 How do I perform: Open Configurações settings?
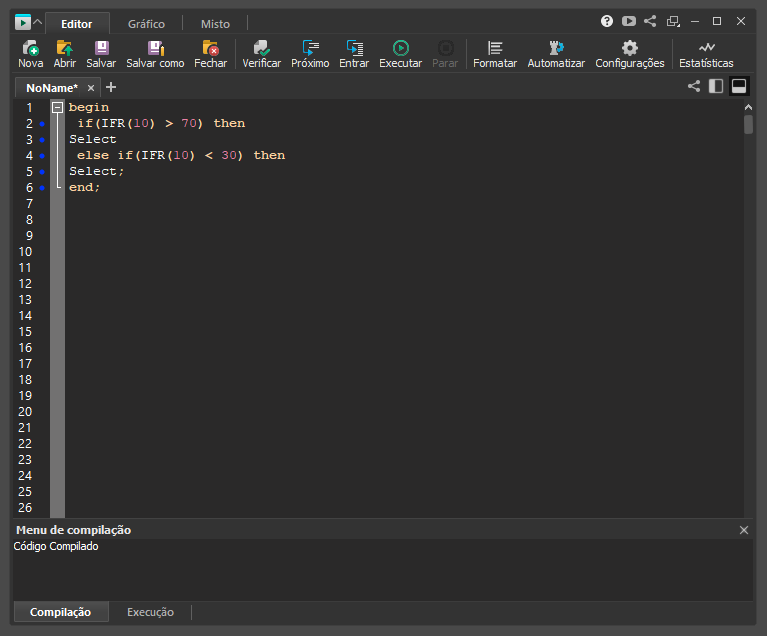coord(630,54)
